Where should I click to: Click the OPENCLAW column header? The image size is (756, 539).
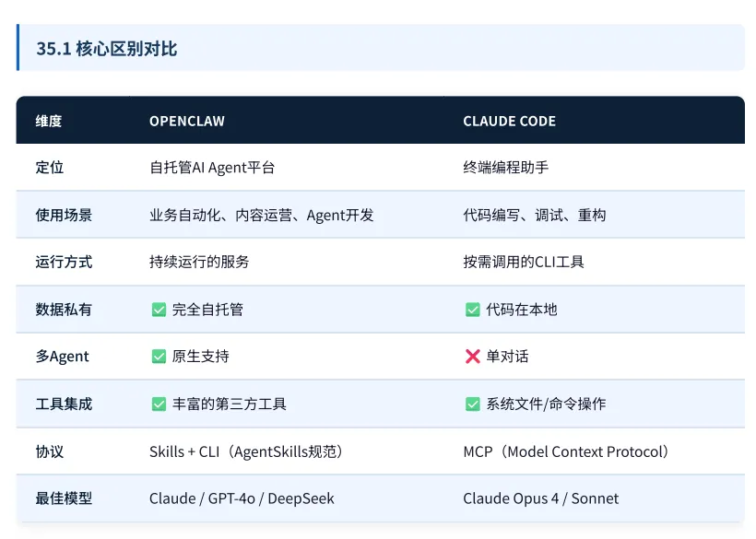pyautogui.click(x=187, y=121)
